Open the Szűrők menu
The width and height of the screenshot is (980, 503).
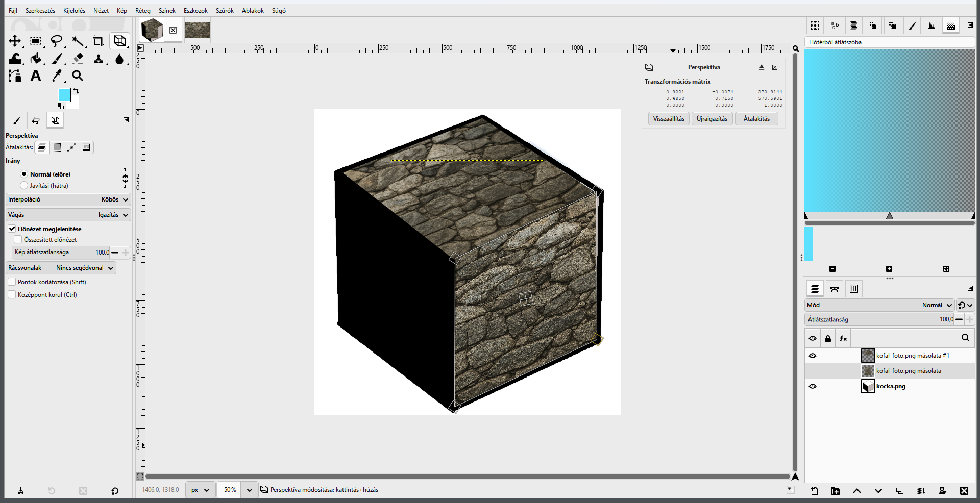[x=225, y=10]
